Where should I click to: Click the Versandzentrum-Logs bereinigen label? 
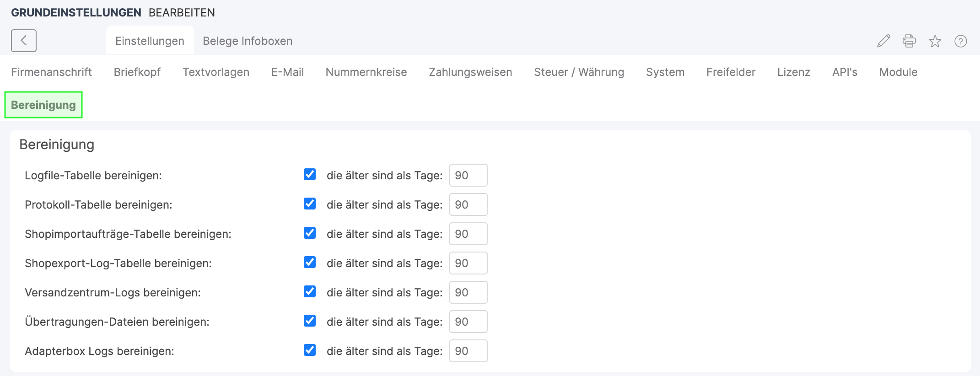[113, 292]
